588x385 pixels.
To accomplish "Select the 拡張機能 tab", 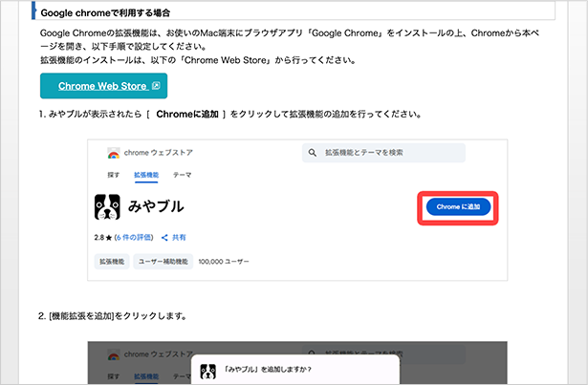I will click(145, 176).
